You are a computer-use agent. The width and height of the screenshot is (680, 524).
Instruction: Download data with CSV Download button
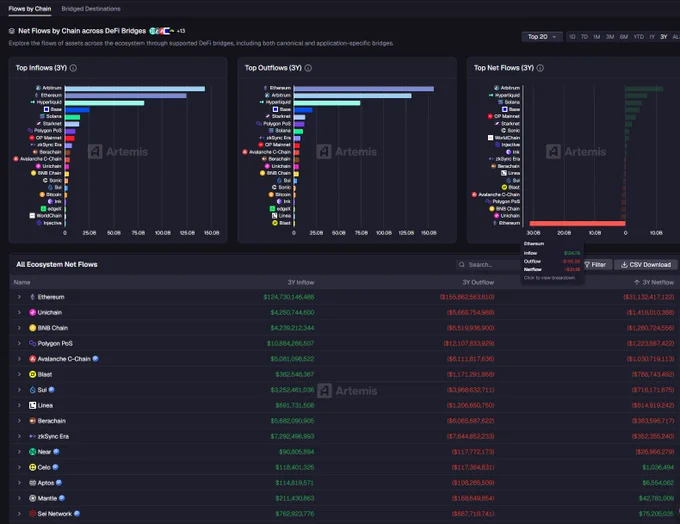(646, 265)
